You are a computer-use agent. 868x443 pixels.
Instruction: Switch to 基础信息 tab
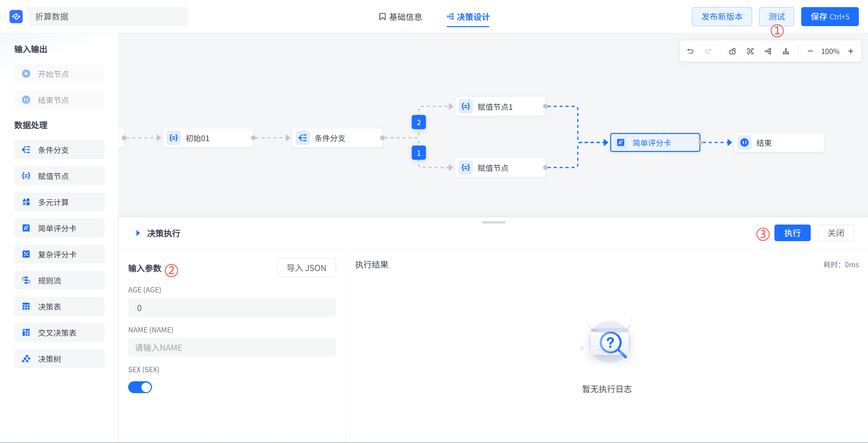(400, 17)
